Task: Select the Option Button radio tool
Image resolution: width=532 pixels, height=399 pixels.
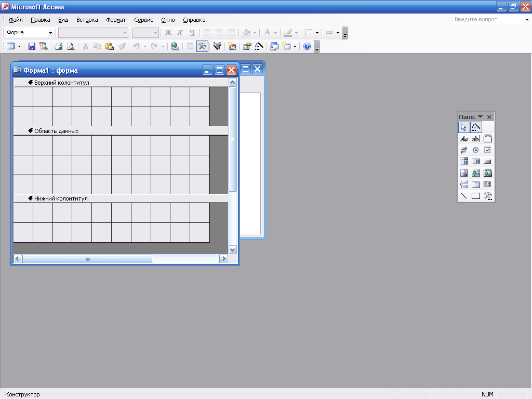Action: pyautogui.click(x=476, y=150)
